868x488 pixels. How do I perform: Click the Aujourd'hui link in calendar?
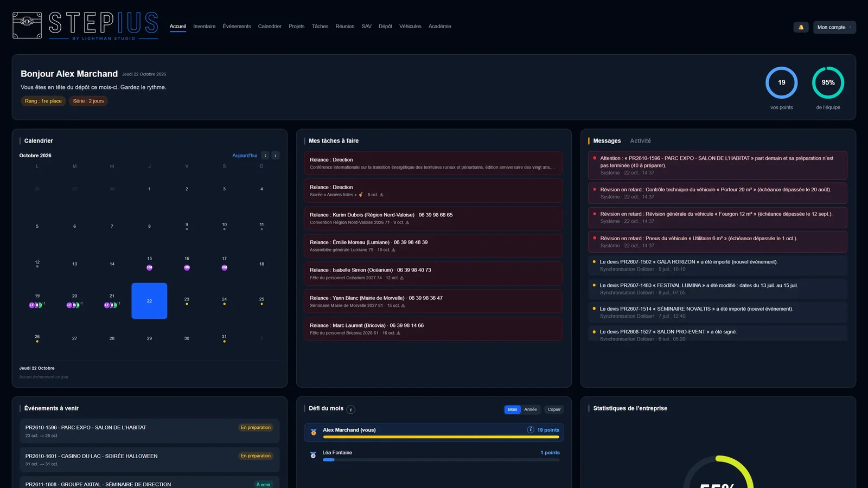click(245, 156)
